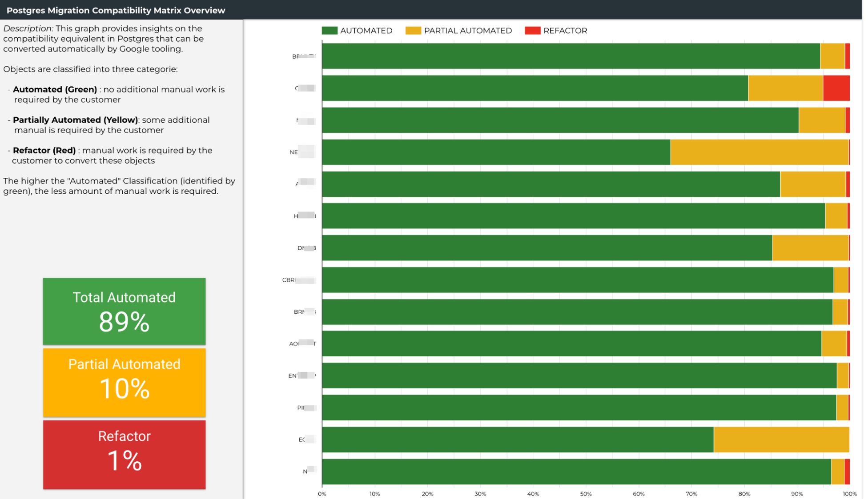Click the topmost green bar segment

[569, 56]
